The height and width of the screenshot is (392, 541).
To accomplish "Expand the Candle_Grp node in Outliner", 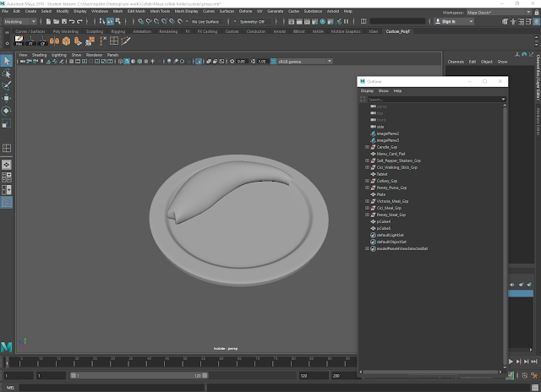I will click(x=367, y=147).
